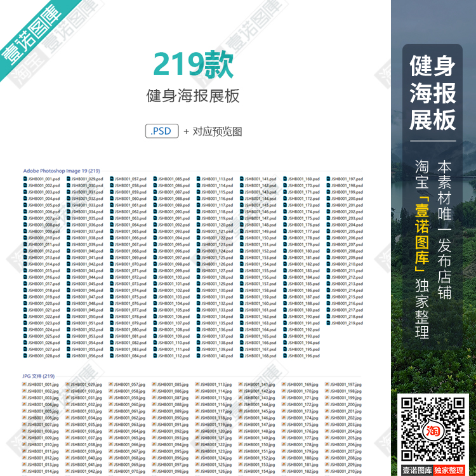Click the PSD icon beside JSHB001_197.psd
Screen dimensions: 476x476
[329, 179]
